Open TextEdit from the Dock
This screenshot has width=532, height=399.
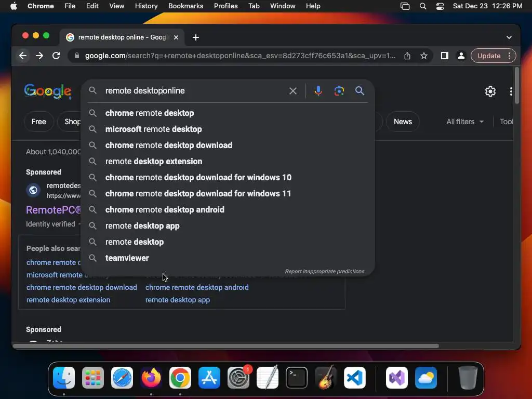[x=268, y=378]
